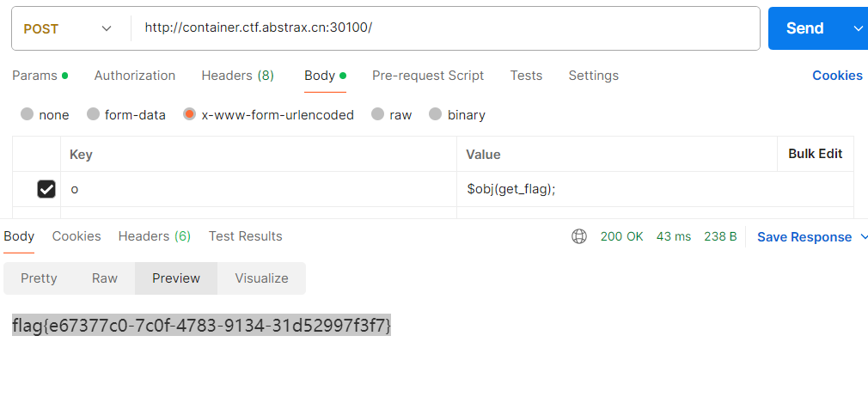Open the Cookies link

click(x=837, y=76)
